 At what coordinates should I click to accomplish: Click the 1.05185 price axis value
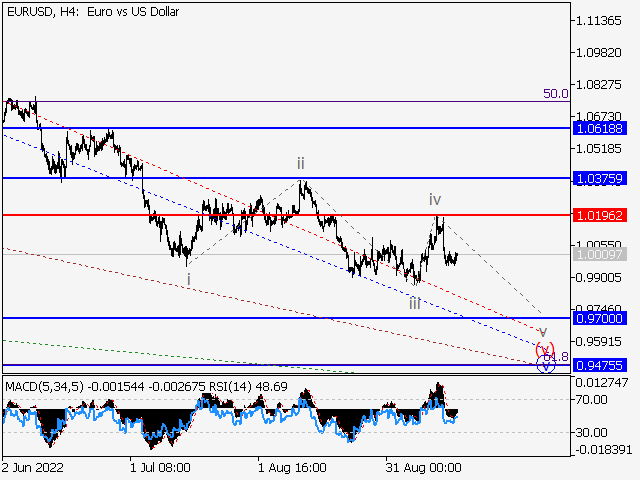(598, 149)
